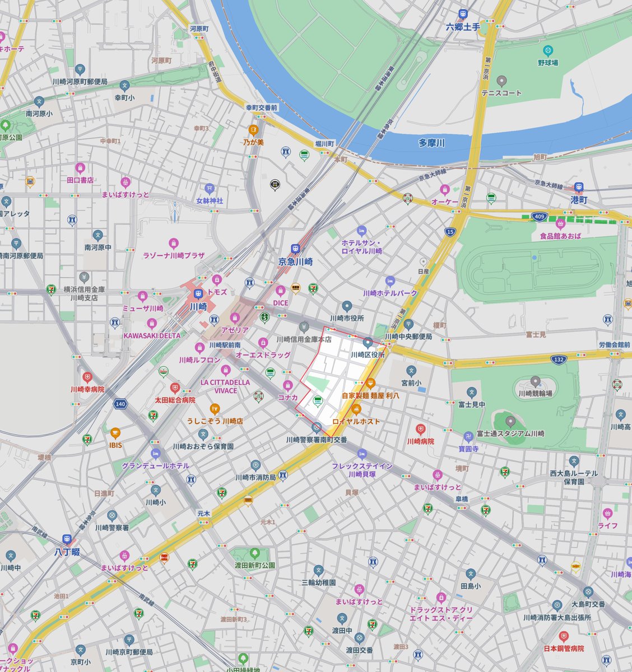Select the 麺屋 利八 restaurant icon
Viewport: 632px width, 672px height.
pyautogui.click(x=370, y=383)
